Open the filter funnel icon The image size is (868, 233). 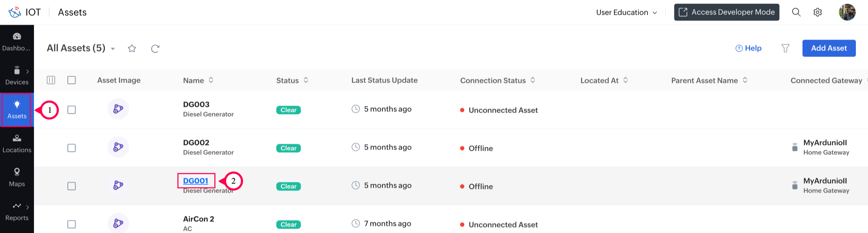click(785, 48)
